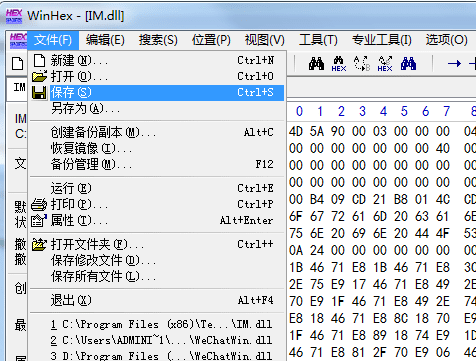Open the 工具(T) menu
Image resolution: width=476 pixels, height=361 pixels.
click(318, 40)
